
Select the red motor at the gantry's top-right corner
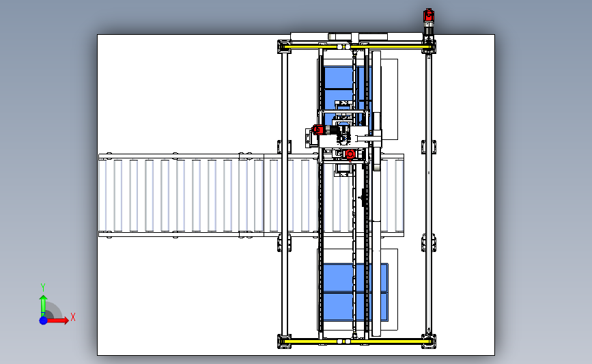click(429, 16)
